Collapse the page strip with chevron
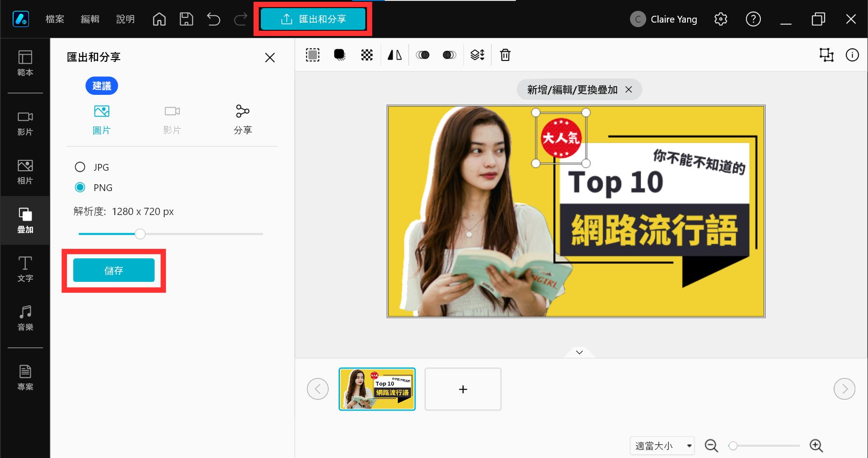Image resolution: width=868 pixels, height=458 pixels. coord(580,352)
